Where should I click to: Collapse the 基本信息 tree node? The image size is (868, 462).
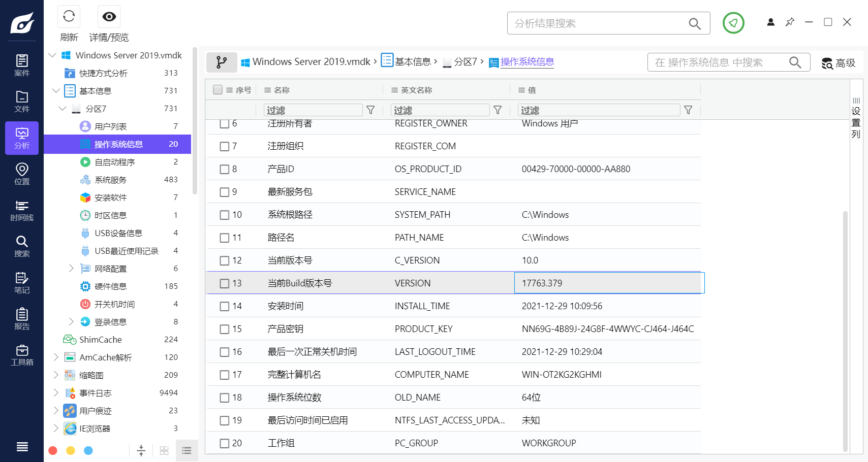pyautogui.click(x=56, y=91)
